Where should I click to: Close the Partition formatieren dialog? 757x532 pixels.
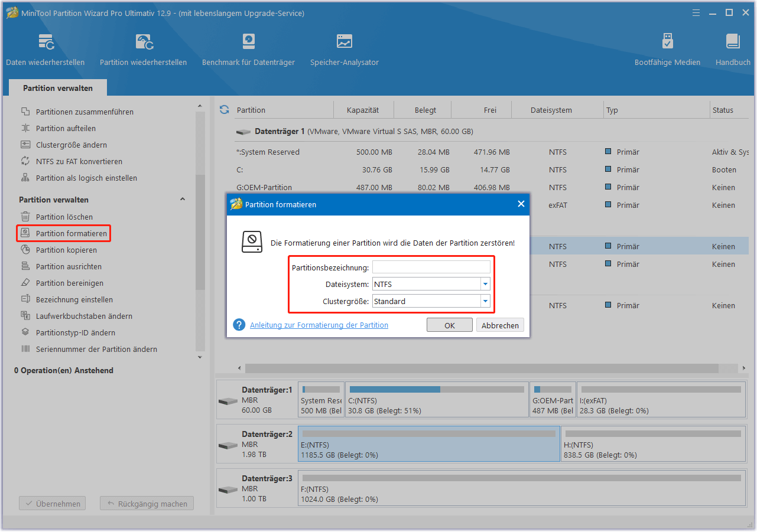click(x=521, y=204)
